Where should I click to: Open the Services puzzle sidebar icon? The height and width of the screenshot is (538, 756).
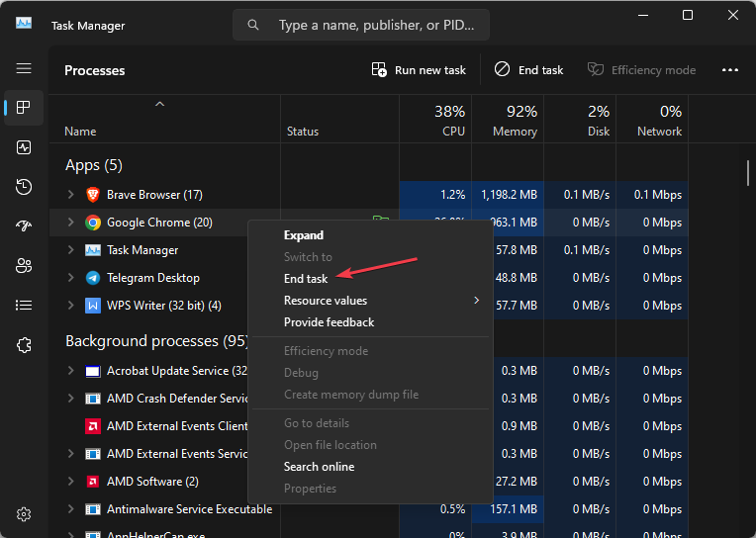[24, 345]
